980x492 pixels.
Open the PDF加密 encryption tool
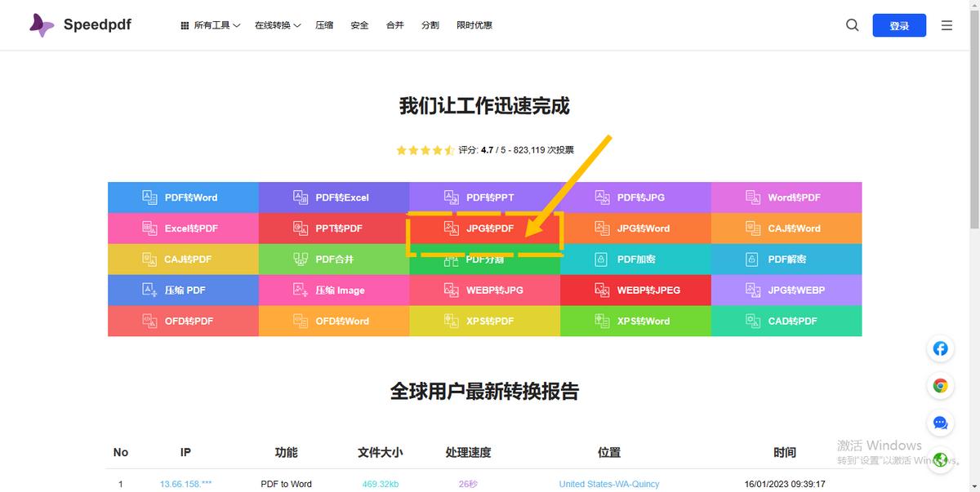[635, 259]
